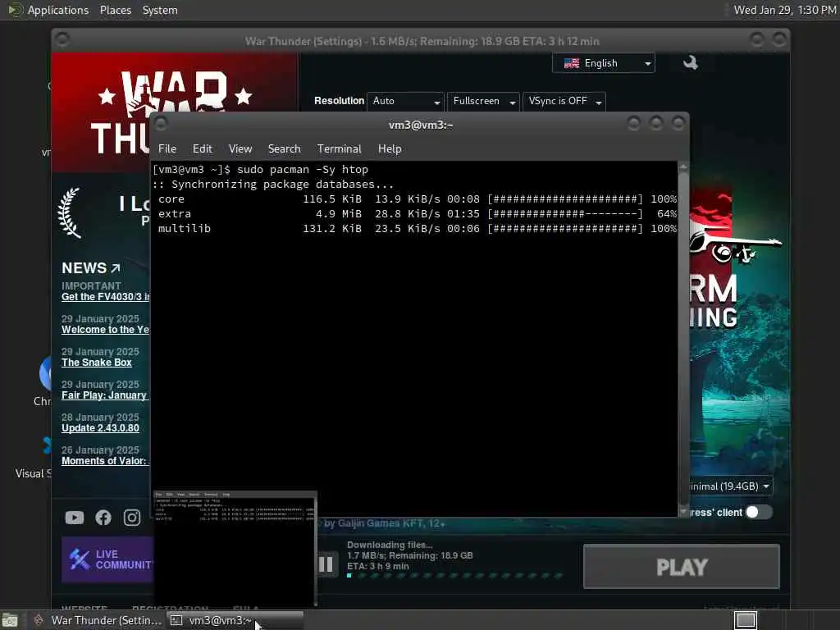Image resolution: width=840 pixels, height=630 pixels.
Task: Click the terminal vertical scrollbar
Action: point(683,339)
